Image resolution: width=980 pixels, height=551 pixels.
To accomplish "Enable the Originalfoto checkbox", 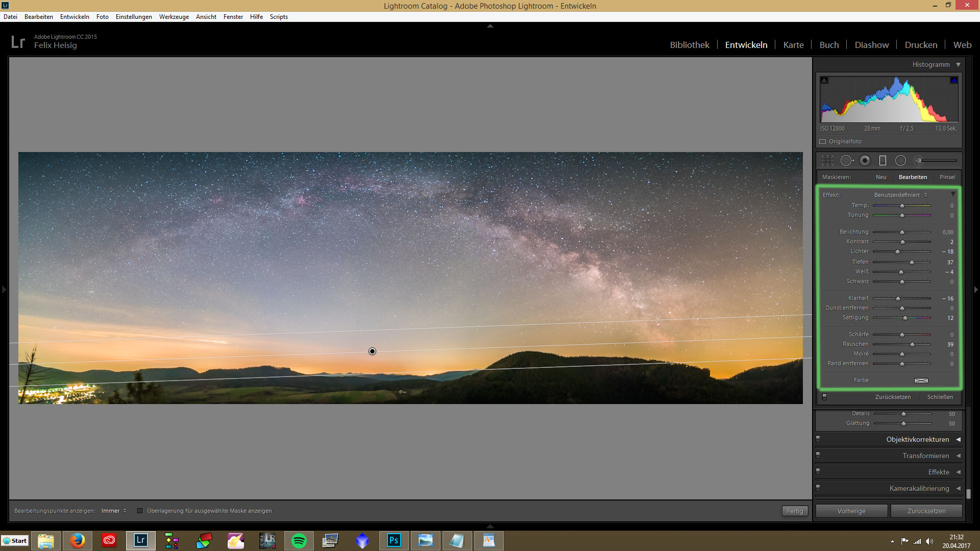I will point(823,142).
